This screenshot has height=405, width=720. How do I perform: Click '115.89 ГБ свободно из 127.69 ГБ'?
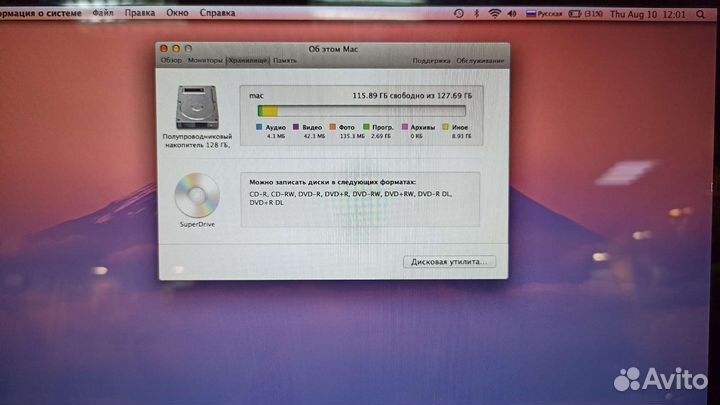(x=412, y=96)
